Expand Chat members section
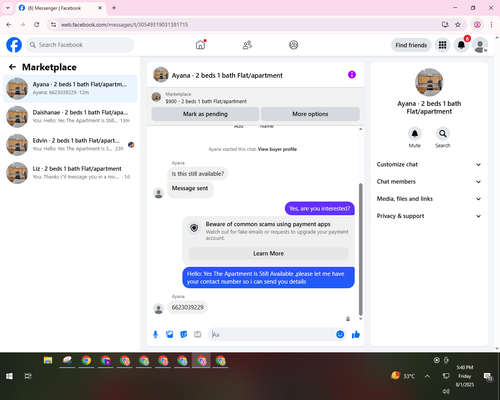 coord(429,182)
